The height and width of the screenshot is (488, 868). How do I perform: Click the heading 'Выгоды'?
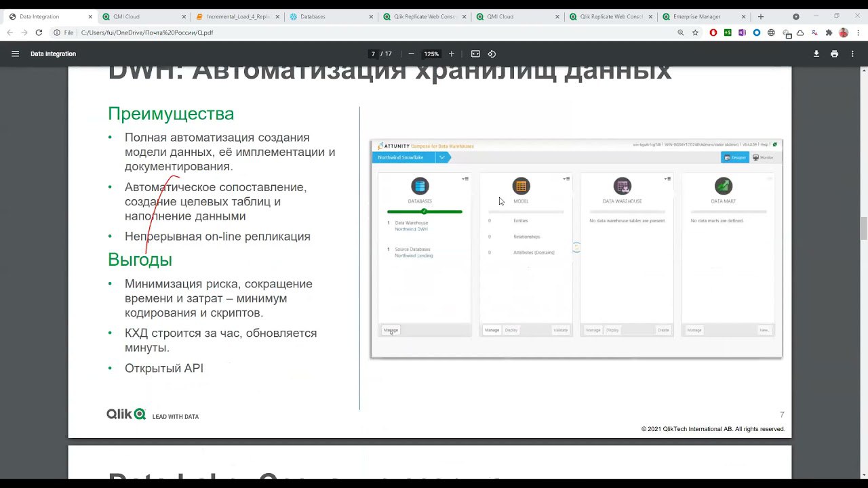coord(140,260)
